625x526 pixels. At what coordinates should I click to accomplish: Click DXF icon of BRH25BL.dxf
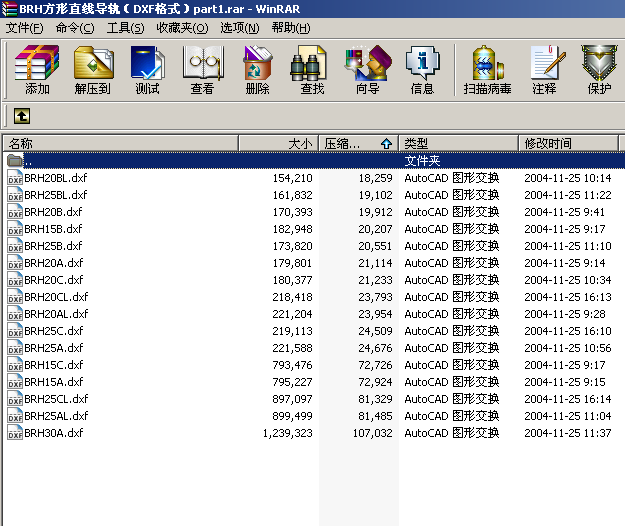(15, 195)
